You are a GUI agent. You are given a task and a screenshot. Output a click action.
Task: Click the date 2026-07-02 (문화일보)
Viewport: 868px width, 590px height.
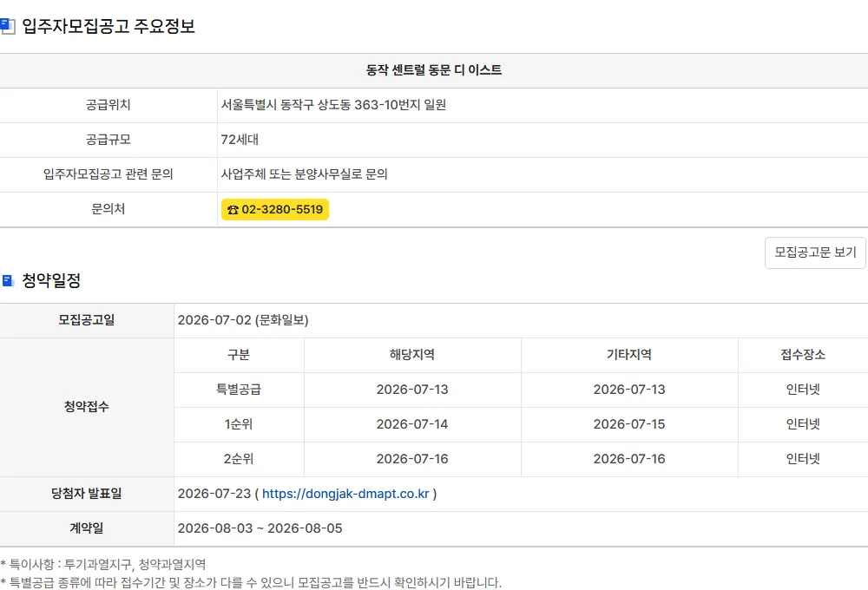243,320
